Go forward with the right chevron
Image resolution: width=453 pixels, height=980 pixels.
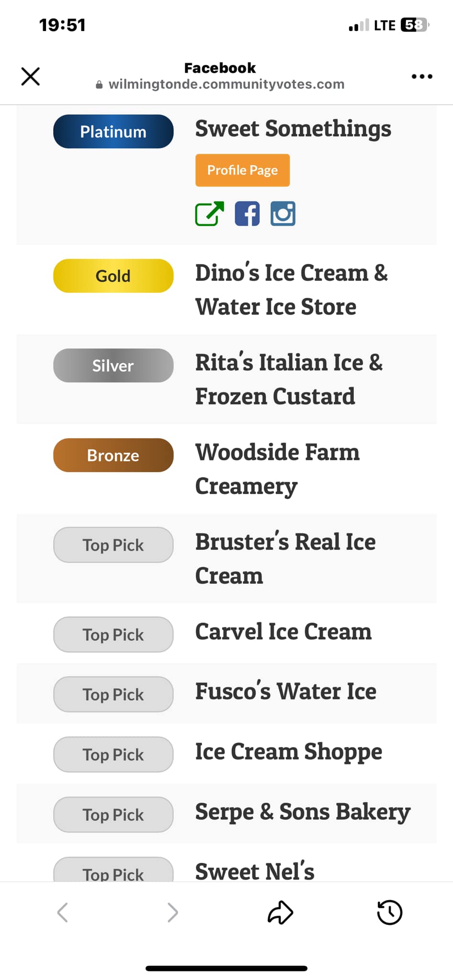click(x=172, y=912)
